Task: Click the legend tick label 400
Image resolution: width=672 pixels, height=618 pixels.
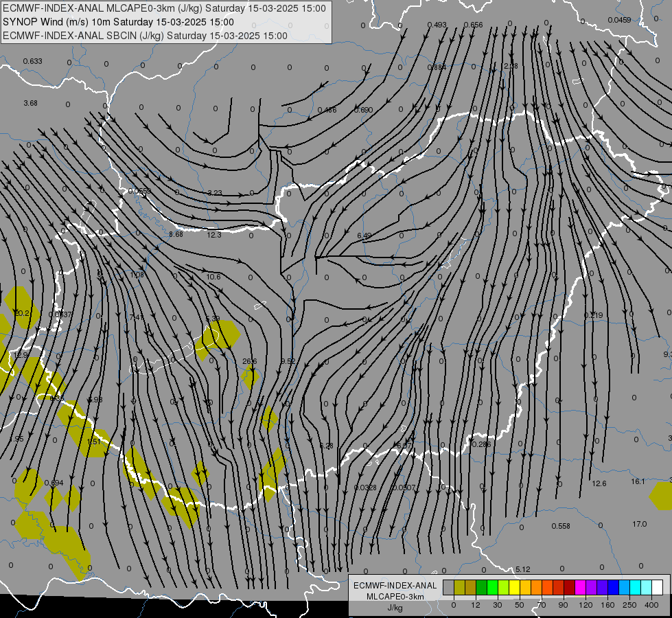Action: pyautogui.click(x=651, y=605)
